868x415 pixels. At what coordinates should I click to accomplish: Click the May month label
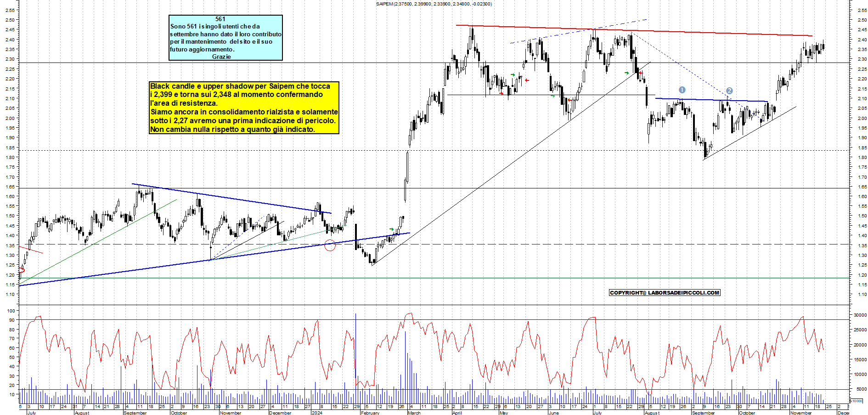click(504, 413)
